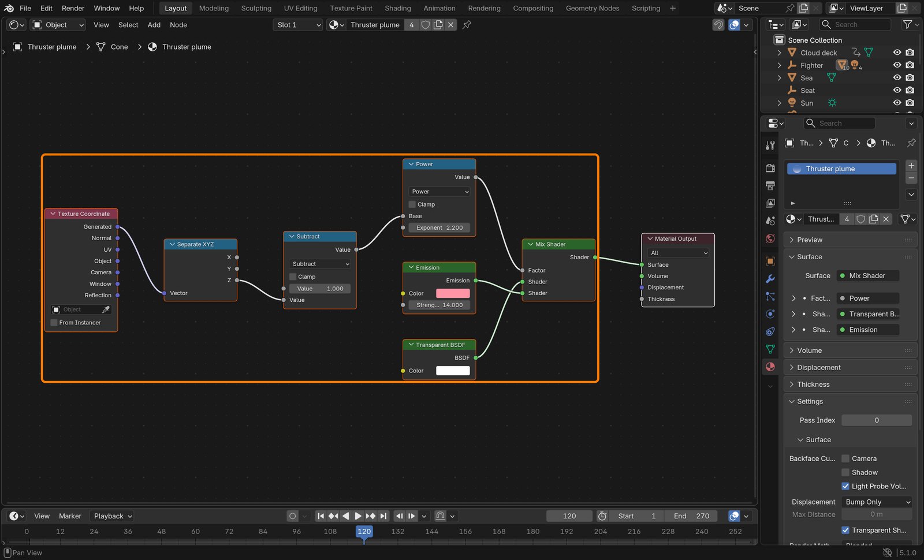This screenshot has width=924, height=560.
Task: Open the Scene properties tab
Action: point(770,221)
